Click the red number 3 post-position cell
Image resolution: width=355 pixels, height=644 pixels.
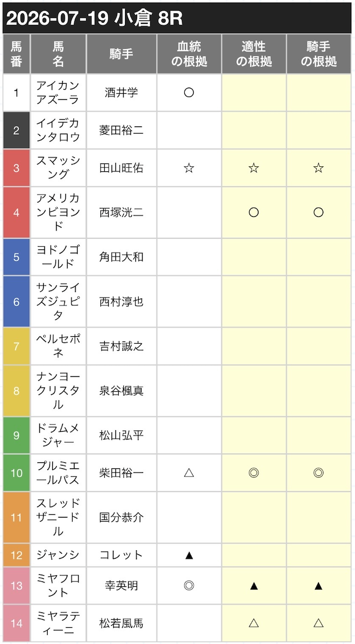(17, 168)
